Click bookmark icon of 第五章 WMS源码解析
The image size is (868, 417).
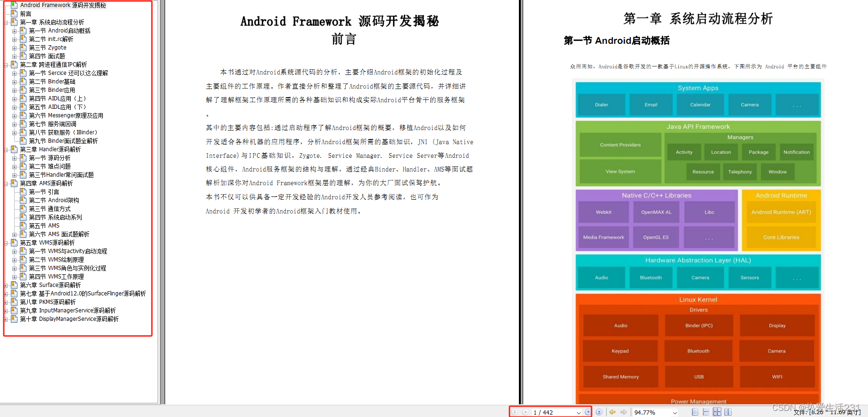click(x=14, y=243)
